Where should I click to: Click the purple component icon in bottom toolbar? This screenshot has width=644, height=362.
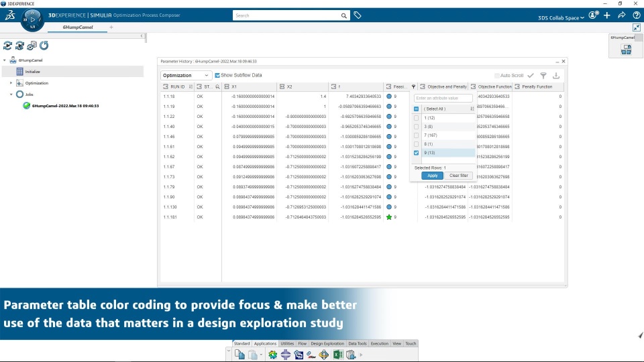286,354
